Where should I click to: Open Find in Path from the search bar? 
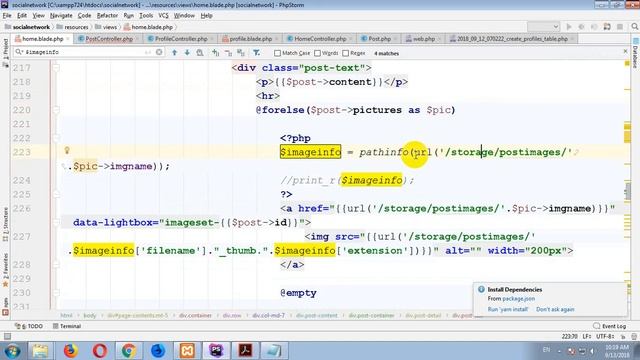pyautogui.click(x=200, y=53)
